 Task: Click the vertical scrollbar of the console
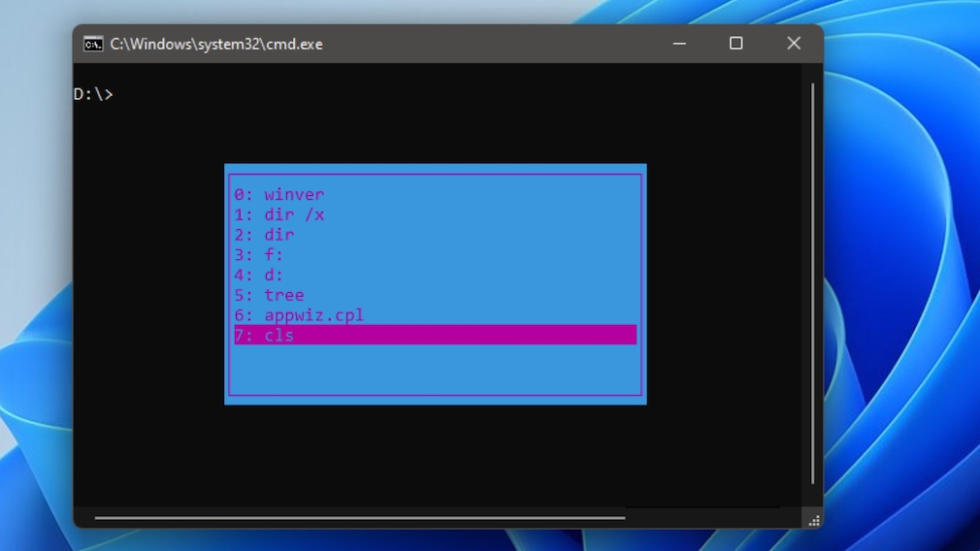point(812,283)
